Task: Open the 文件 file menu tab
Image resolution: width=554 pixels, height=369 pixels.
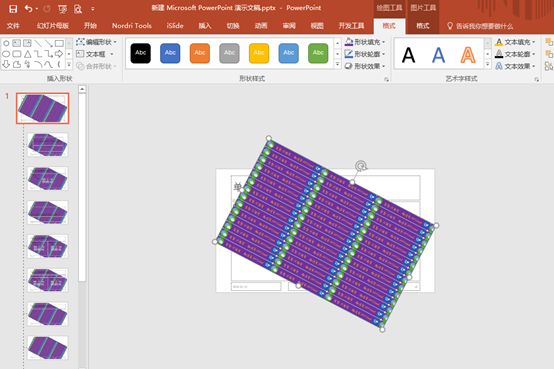Action: (x=13, y=26)
